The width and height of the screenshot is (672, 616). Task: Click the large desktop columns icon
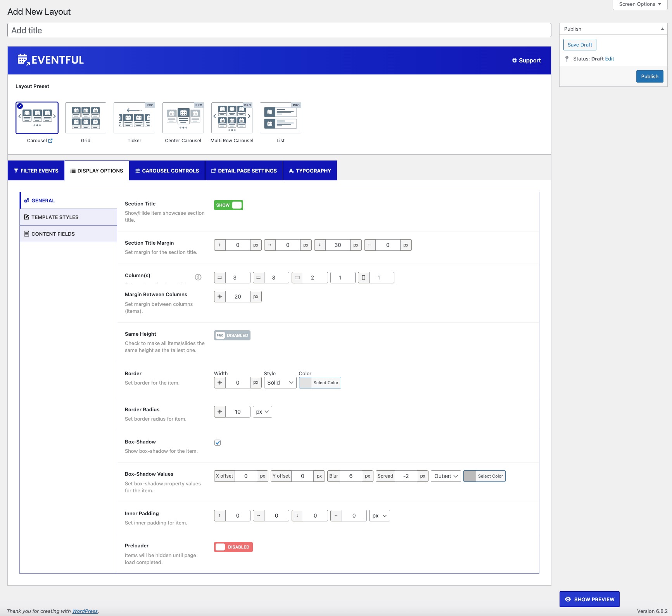click(x=220, y=278)
